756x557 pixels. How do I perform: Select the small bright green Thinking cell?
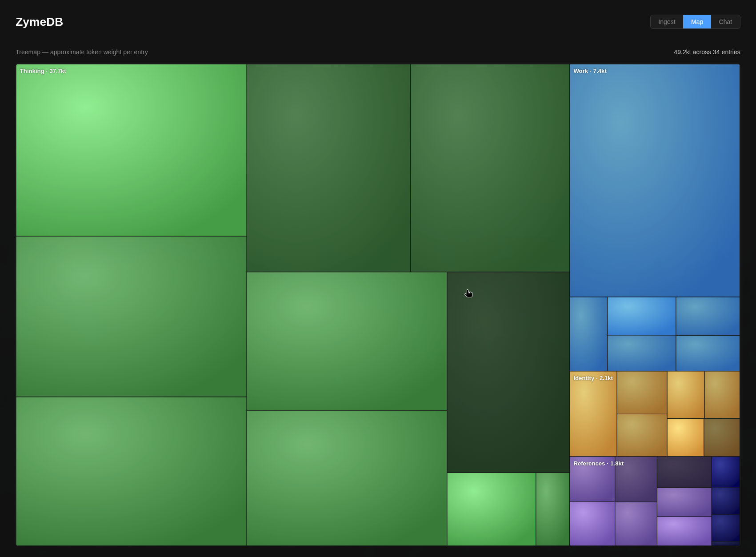[491, 509]
